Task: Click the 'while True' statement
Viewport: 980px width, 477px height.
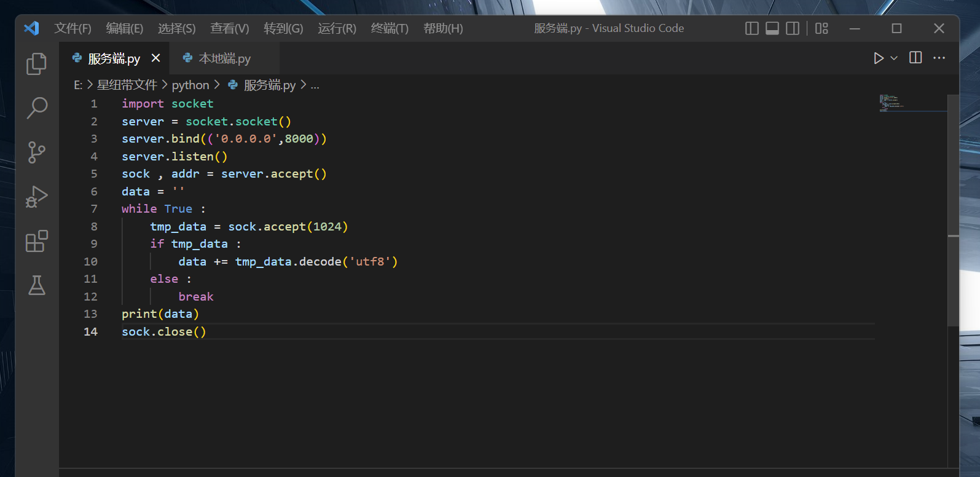Action: pos(163,209)
